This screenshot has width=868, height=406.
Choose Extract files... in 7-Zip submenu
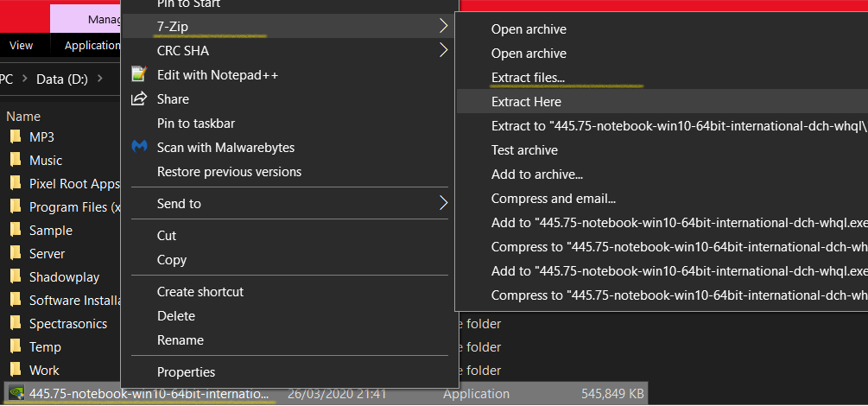click(662, 78)
